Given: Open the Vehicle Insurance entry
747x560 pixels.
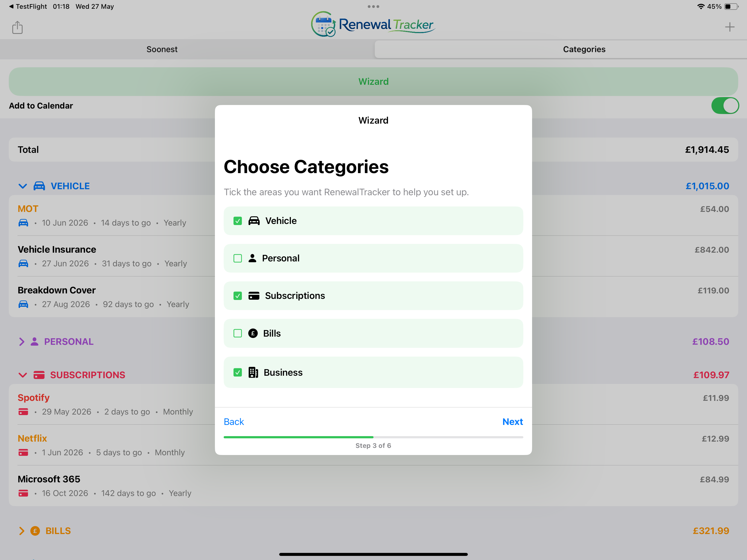Looking at the screenshot, I should pyautogui.click(x=373, y=256).
